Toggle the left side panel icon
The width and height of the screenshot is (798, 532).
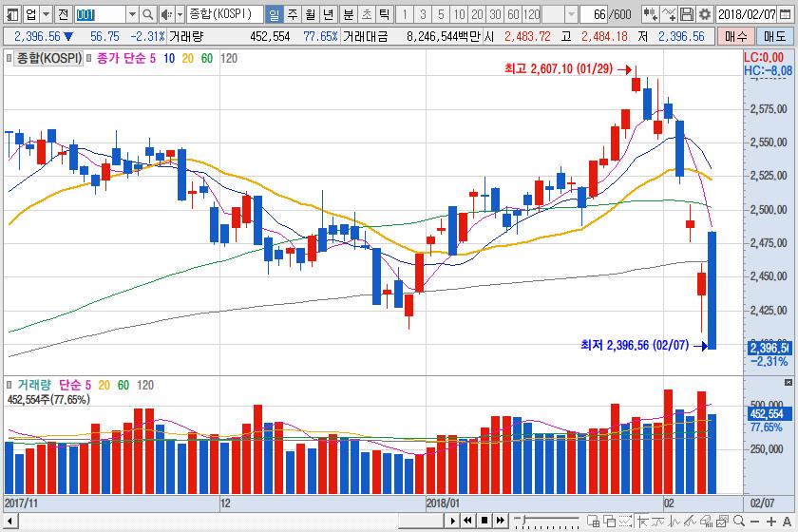[x=12, y=14]
